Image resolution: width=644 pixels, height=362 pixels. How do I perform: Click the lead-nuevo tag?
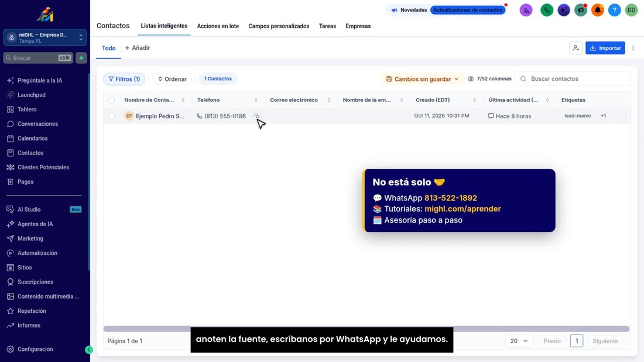(577, 116)
